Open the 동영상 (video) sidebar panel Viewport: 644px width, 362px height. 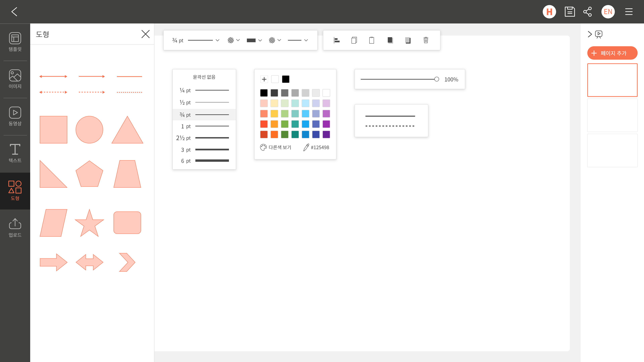coord(15,116)
